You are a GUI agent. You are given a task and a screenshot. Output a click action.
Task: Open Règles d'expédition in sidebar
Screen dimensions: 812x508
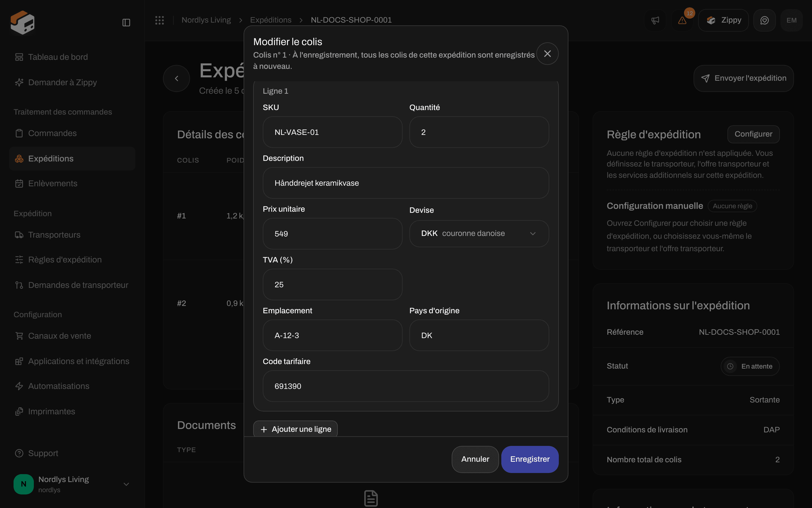click(72, 260)
